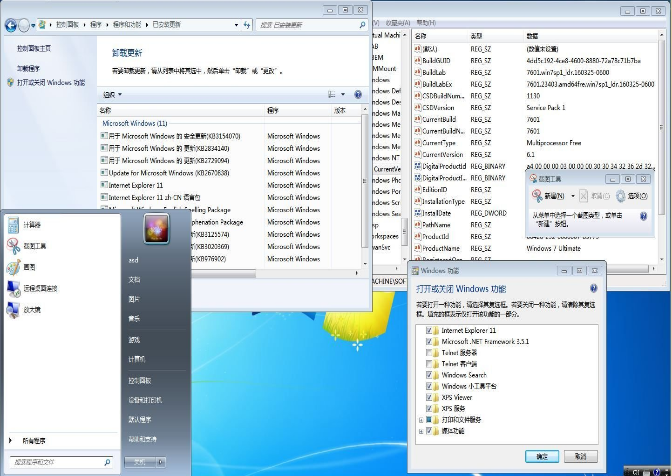Open the view options dropdown arrow
The image size is (672, 476).
click(343, 94)
